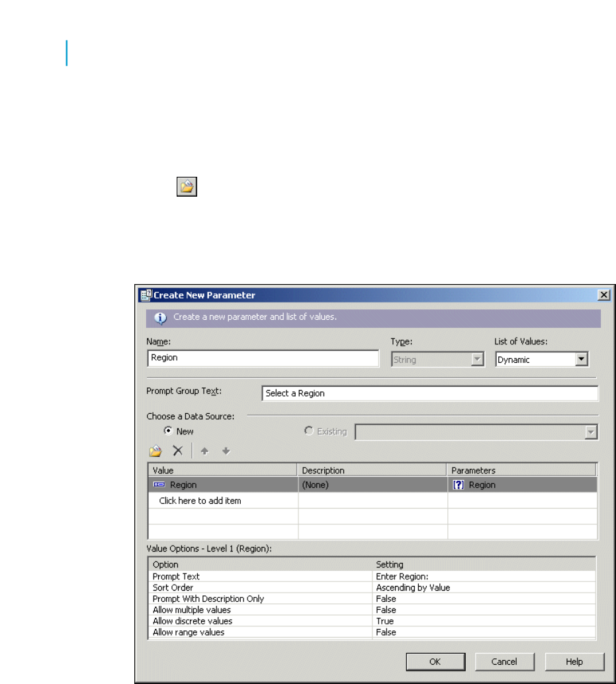Screen dimensions: 616x684
Task: Delete selected value with the X icon
Action: [x=178, y=451]
